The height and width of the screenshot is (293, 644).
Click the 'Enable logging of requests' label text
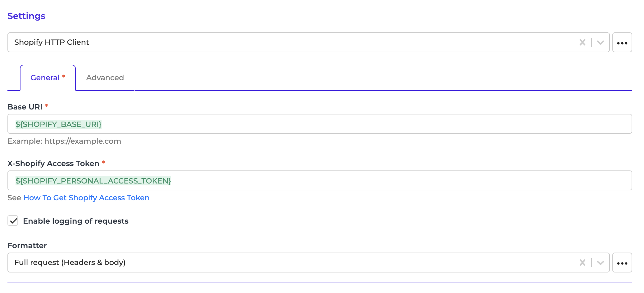click(x=76, y=221)
